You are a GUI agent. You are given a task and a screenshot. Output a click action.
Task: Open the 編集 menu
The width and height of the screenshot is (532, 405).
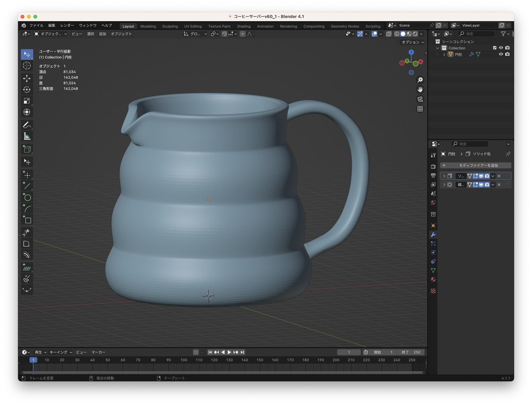click(x=52, y=26)
